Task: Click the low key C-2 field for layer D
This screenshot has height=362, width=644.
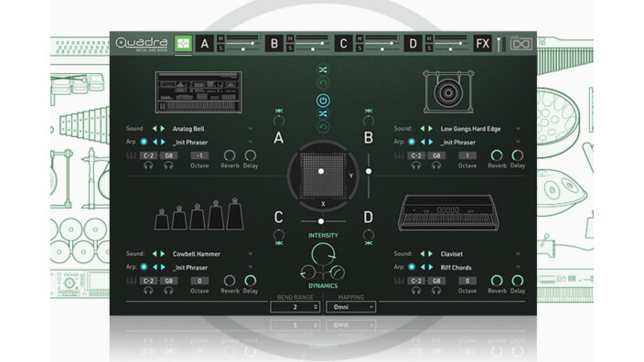Action: tap(416, 281)
